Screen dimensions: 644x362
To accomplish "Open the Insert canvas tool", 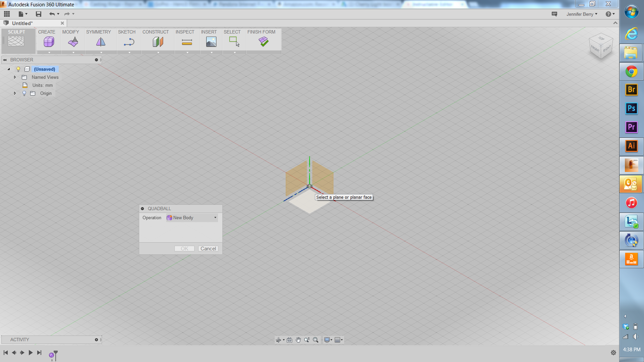I will 211,42.
